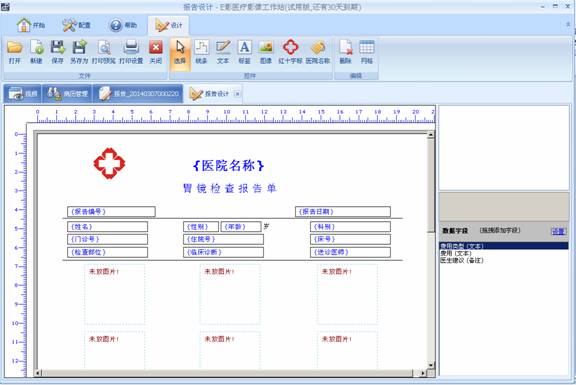The width and height of the screenshot is (576, 385).
Task: Open the 病历管理 document tab
Action: pyautogui.click(x=67, y=94)
